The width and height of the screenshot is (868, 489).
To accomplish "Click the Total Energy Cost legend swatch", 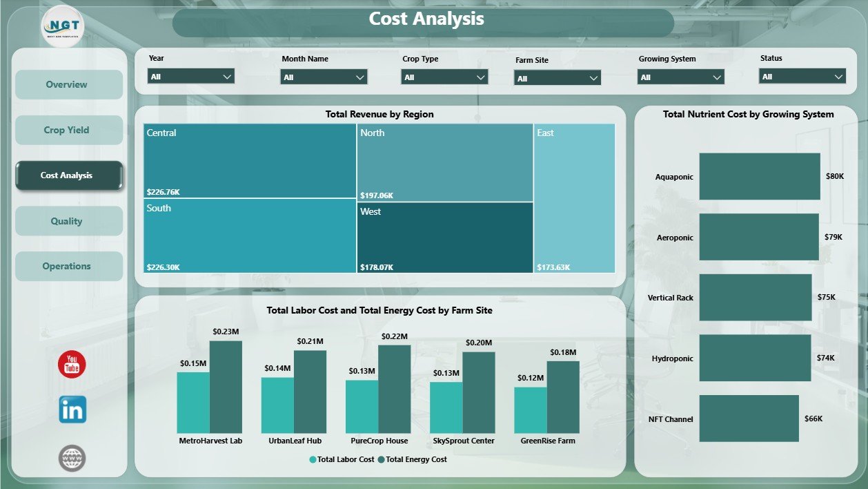I will click(381, 459).
